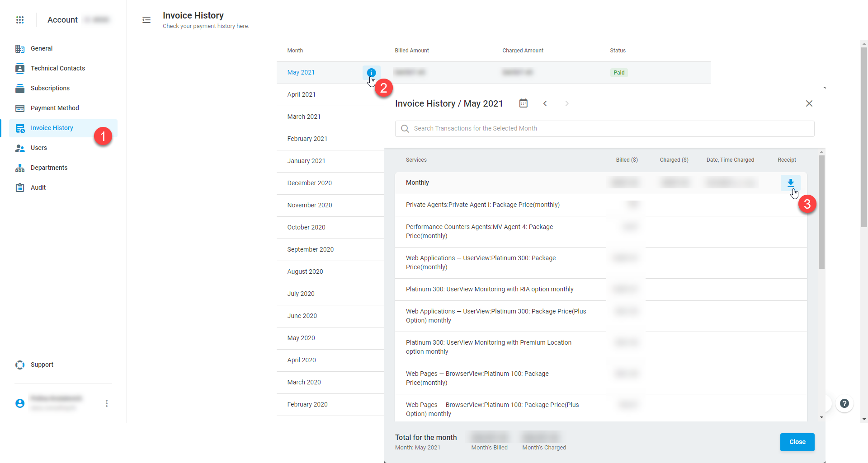Go to previous month with left chevron
This screenshot has height=463, width=868.
pos(545,103)
